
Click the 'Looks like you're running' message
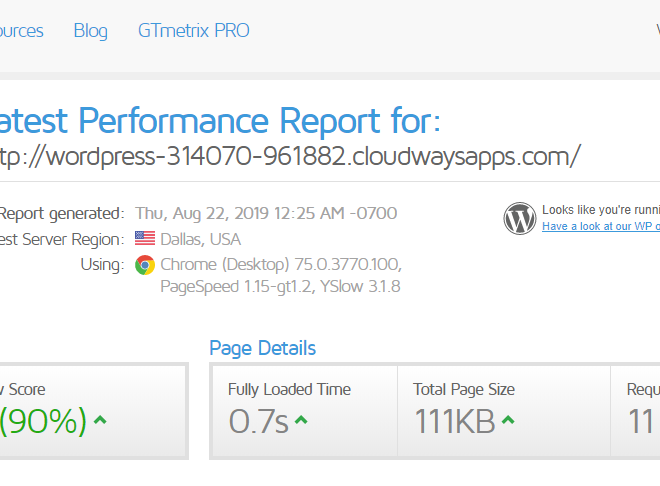(x=601, y=210)
